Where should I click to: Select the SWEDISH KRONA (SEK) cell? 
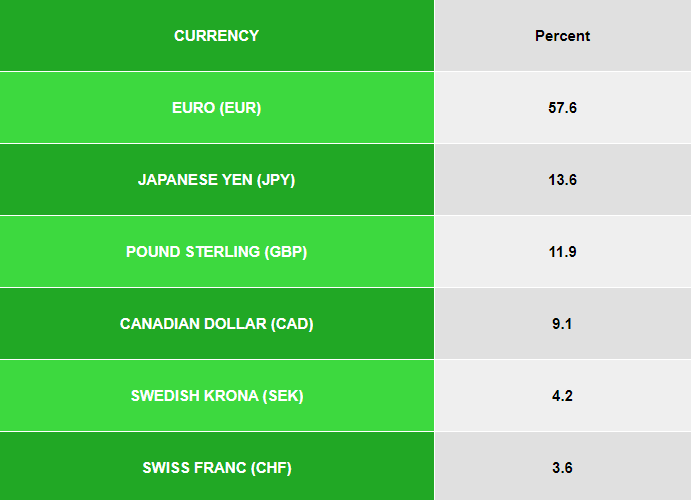pos(216,396)
